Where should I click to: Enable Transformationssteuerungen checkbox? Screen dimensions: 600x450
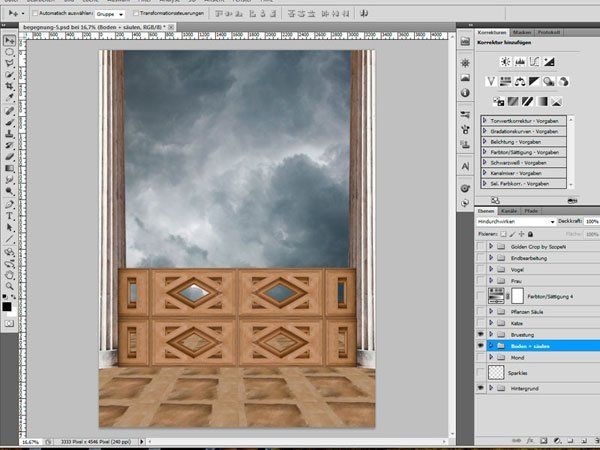coord(136,13)
